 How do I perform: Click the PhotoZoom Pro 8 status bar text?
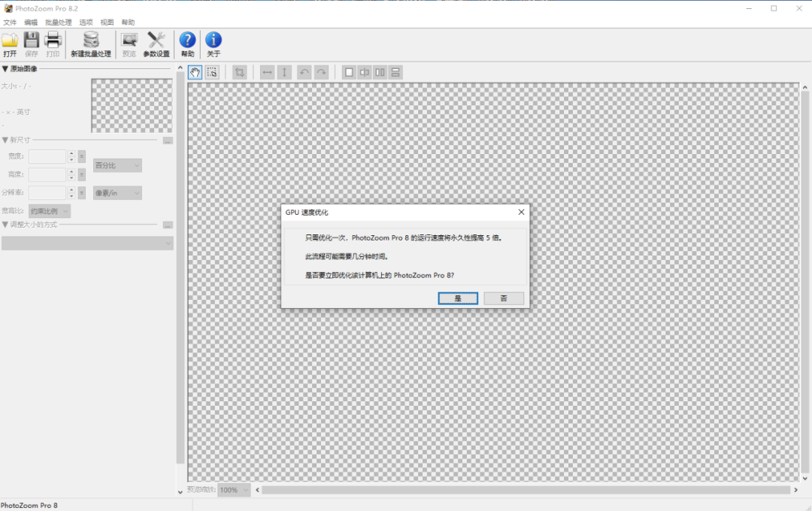click(x=29, y=505)
